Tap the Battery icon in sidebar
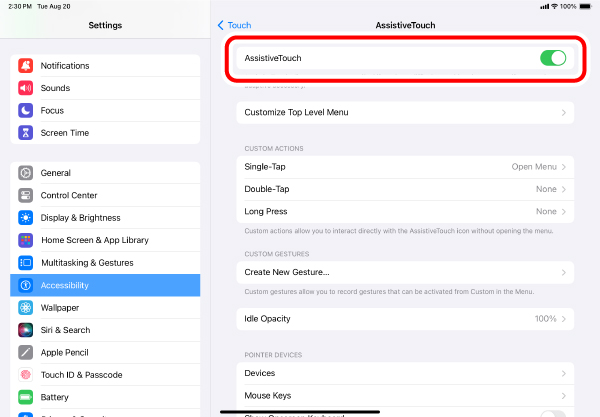Image resolution: width=600 pixels, height=417 pixels. pos(26,397)
